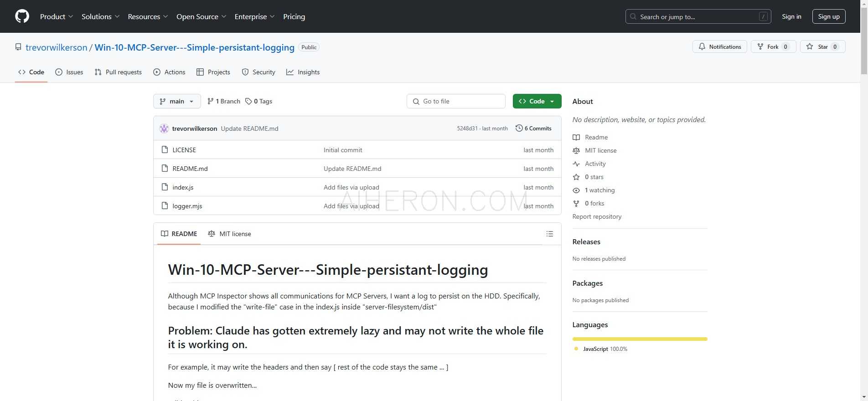868x401 pixels.
Task: Switch to the Projects tab
Action: coord(213,72)
